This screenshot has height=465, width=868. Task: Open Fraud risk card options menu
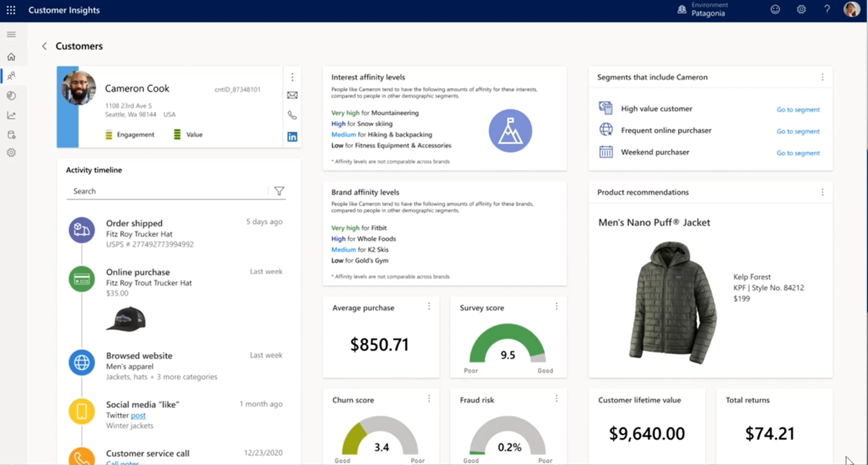click(x=556, y=399)
